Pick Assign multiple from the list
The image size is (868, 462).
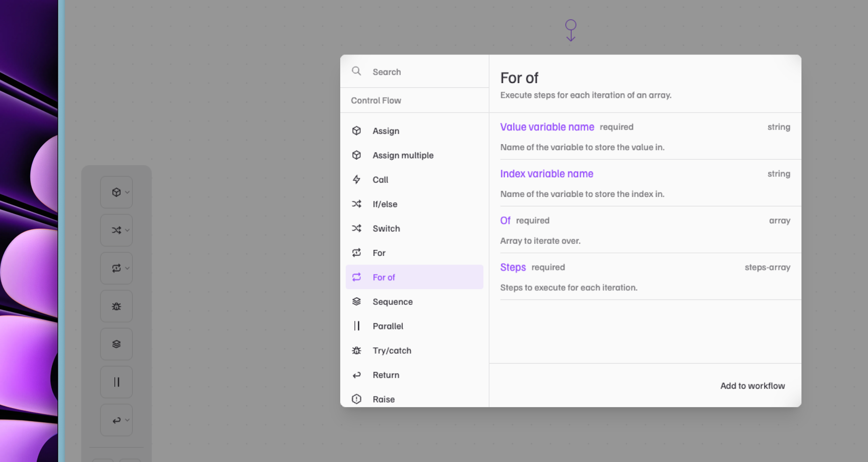[x=414, y=155]
